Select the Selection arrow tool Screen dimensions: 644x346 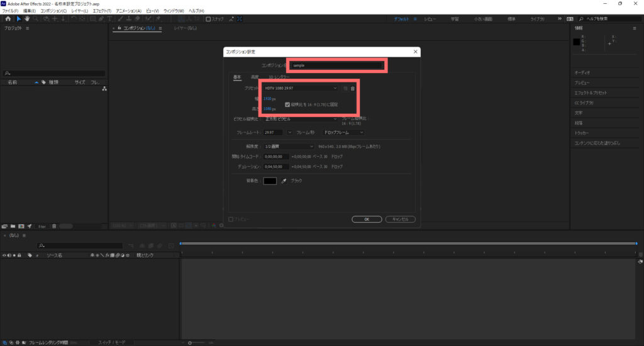(18, 19)
